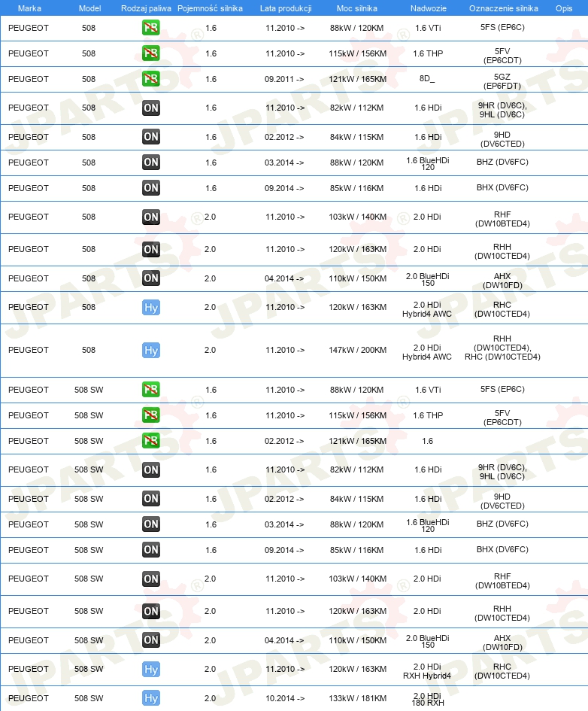Viewport: 588px width, 711px height.
Task: Select BHX (DV6FC) code in 508 row
Action: pos(502,187)
